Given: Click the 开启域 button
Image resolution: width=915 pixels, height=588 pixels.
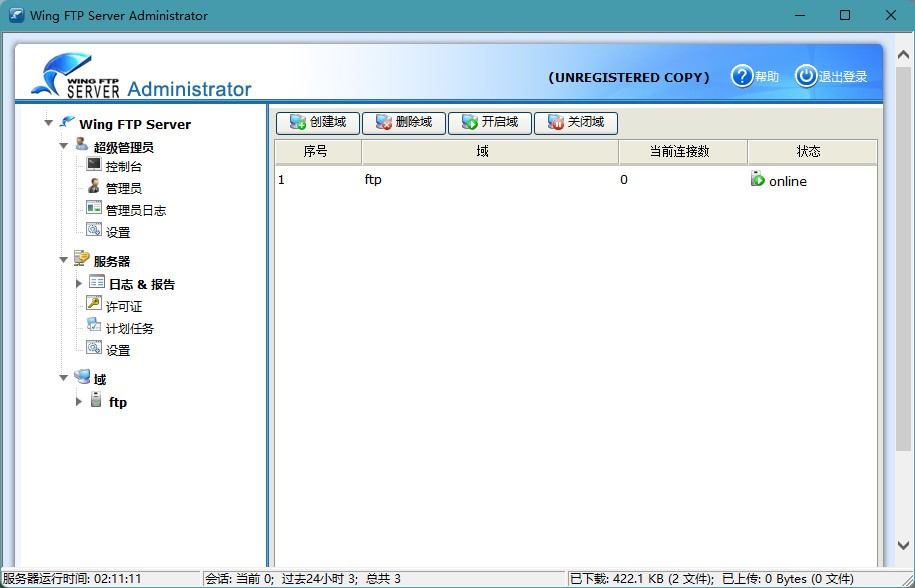Looking at the screenshot, I should tap(490, 122).
